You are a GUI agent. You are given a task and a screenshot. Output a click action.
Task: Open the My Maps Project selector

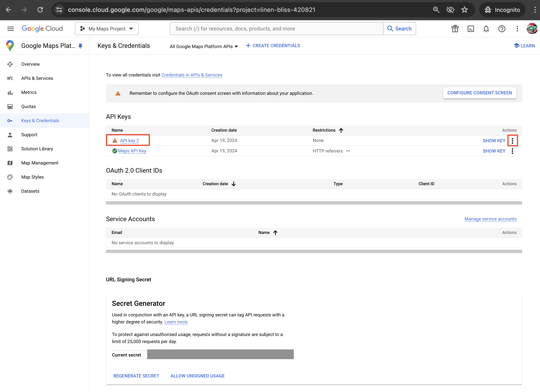coord(106,29)
